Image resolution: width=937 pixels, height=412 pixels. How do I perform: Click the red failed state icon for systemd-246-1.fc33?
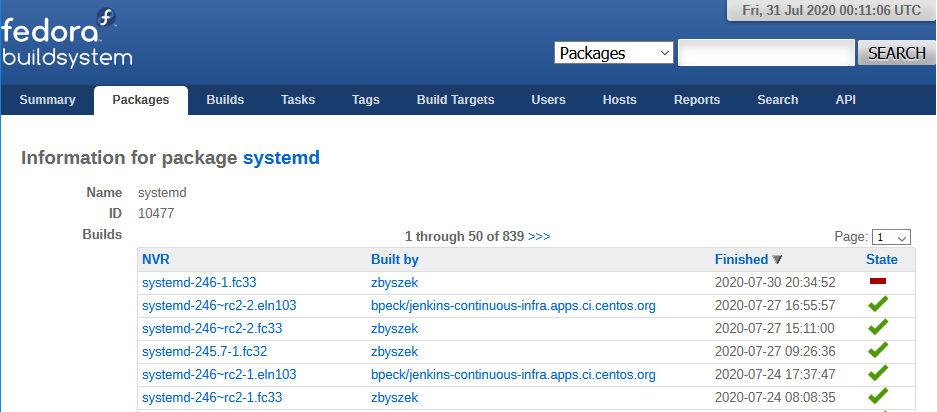(x=878, y=283)
